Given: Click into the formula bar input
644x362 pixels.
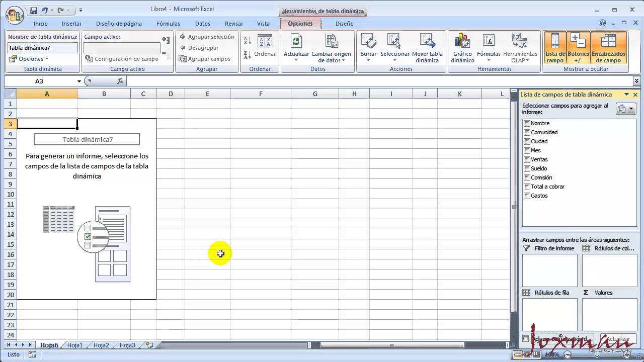Looking at the screenshot, I should point(379,81).
